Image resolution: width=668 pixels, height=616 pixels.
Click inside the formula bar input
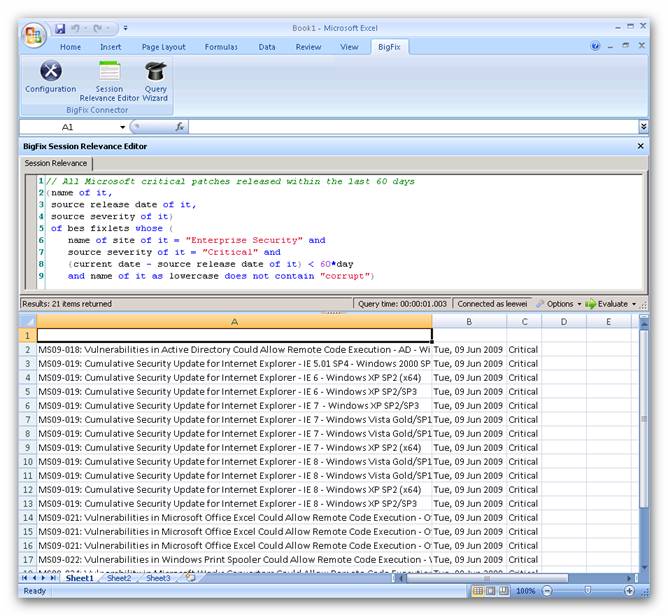(413, 127)
